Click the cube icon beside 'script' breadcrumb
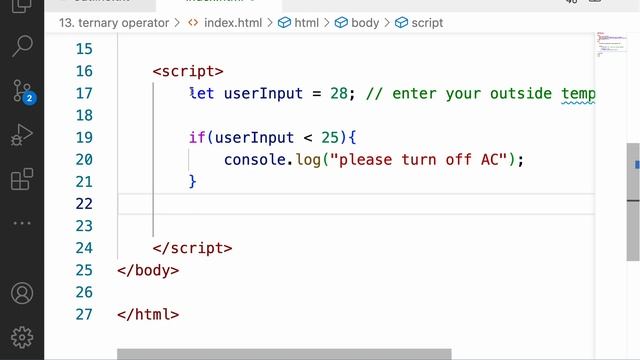 click(401, 23)
